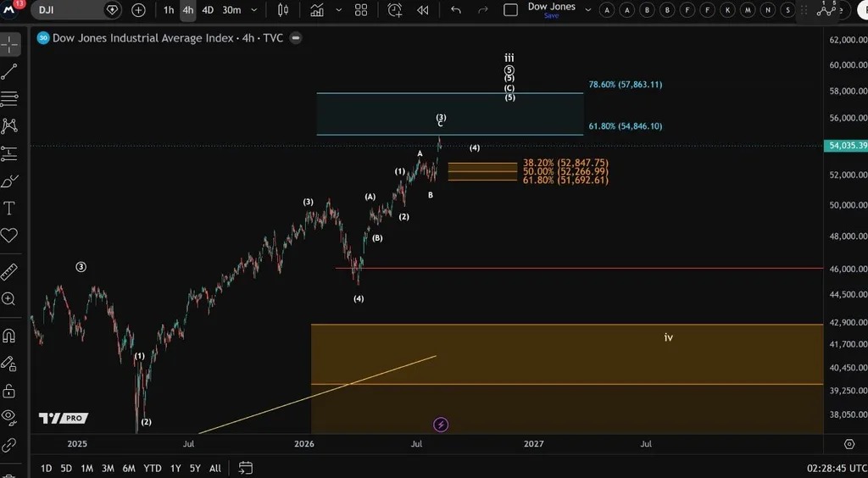Click the current price label 54,035.39
The width and height of the screenshot is (868, 478).
point(846,146)
